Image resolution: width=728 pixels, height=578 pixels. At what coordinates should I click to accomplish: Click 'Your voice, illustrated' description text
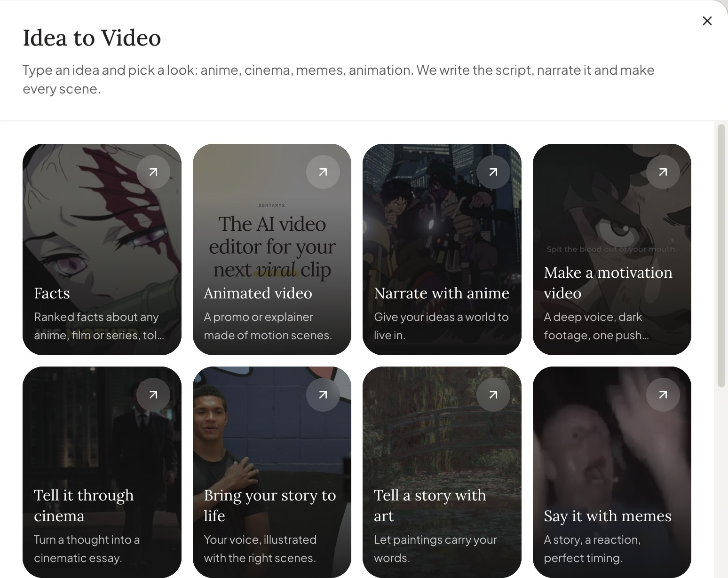pos(260,549)
